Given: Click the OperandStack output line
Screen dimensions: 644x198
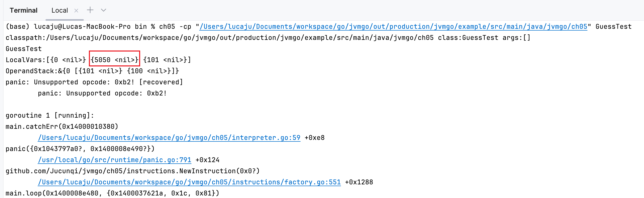Looking at the screenshot, I should (92, 71).
